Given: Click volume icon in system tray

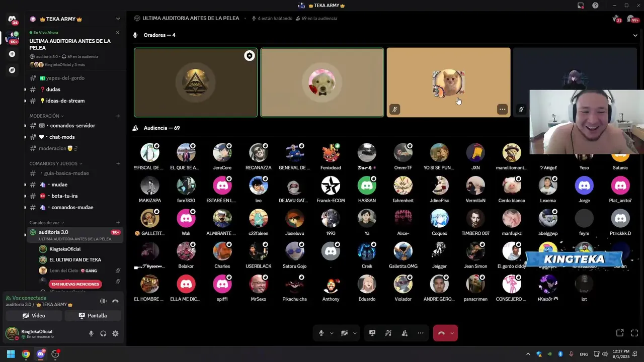Looking at the screenshot, I should [605, 354].
